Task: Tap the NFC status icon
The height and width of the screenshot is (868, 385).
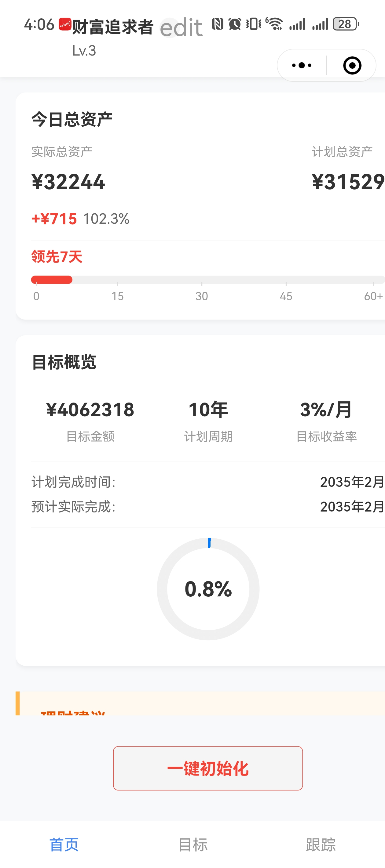Action: (x=218, y=24)
